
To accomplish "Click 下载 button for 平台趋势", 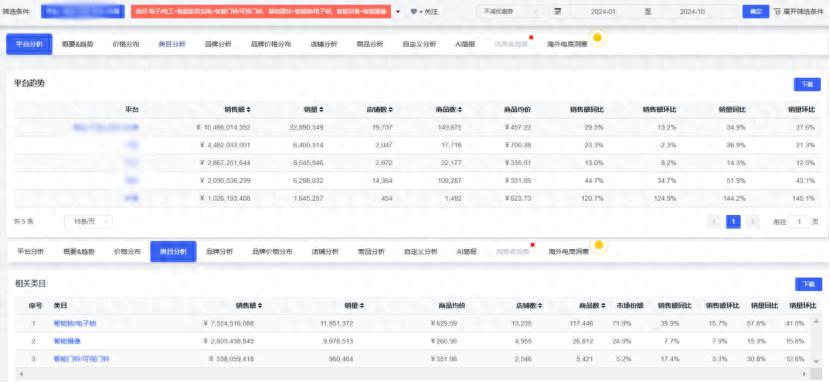I will tap(807, 84).
